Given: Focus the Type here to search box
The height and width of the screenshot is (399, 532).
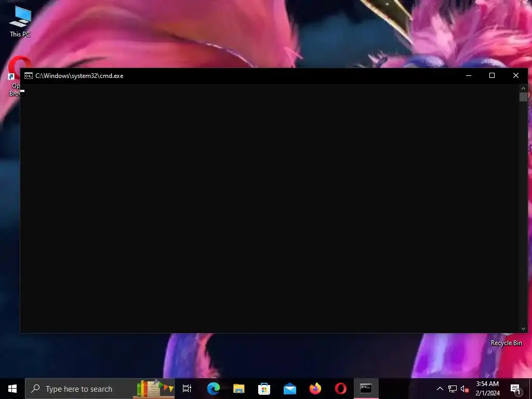Looking at the screenshot, I should 100,389.
